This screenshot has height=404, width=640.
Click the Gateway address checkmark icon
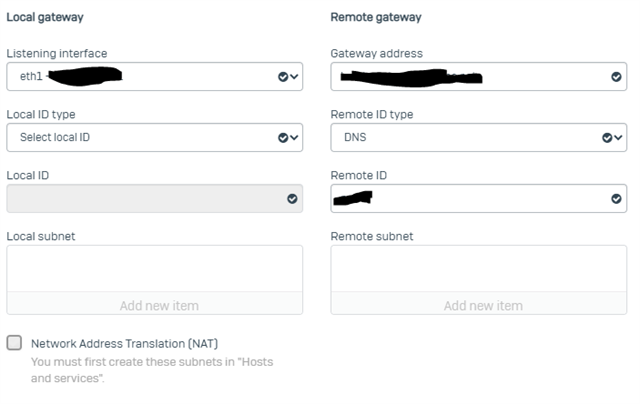click(616, 77)
